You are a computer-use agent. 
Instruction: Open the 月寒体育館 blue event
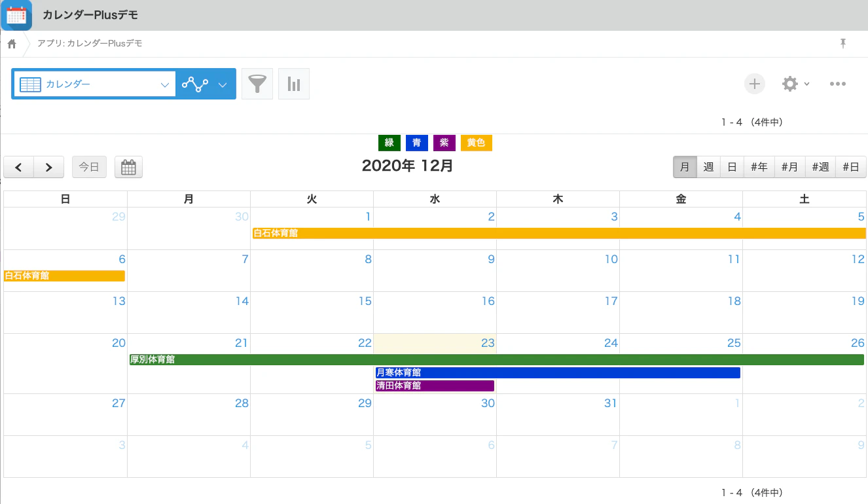click(x=558, y=372)
